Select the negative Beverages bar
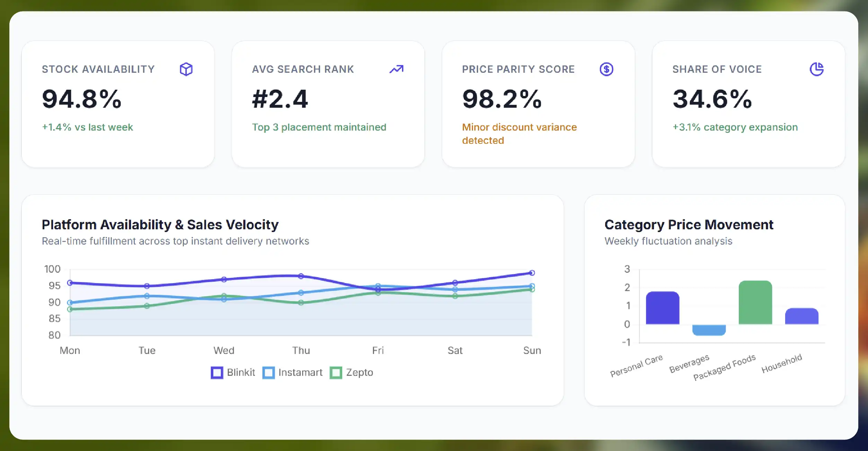The height and width of the screenshot is (451, 868). click(709, 330)
